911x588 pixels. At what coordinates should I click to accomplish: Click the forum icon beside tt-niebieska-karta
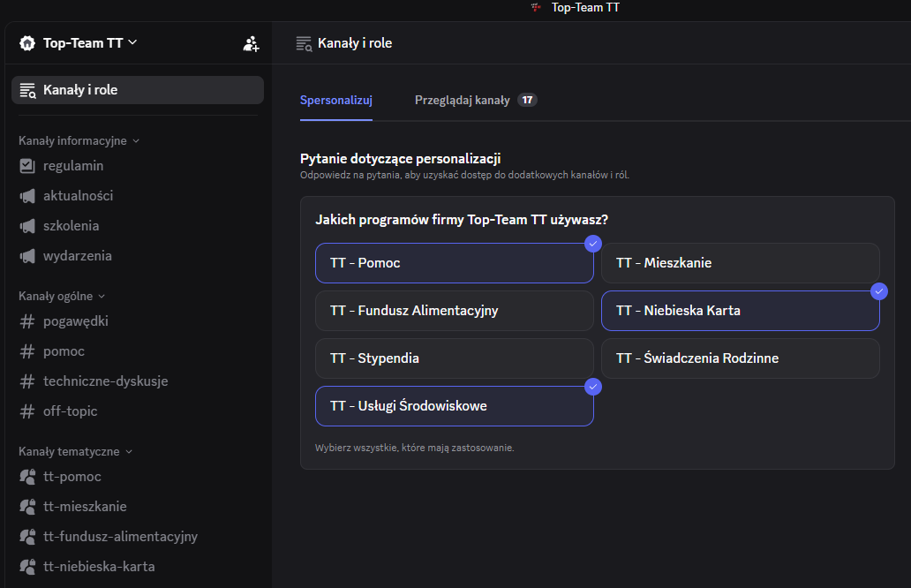pos(27,567)
